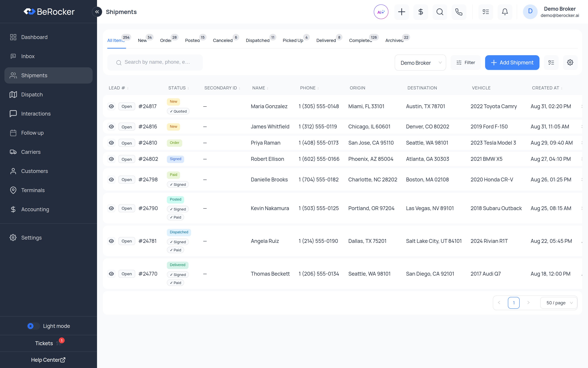This screenshot has height=368, width=588.
Task: Sort by LEAD # column
Action: 119,88
